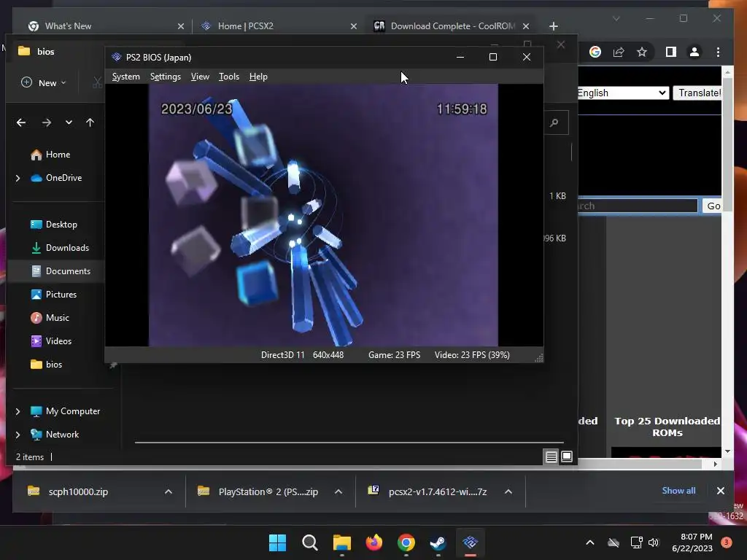Open Windows Search from taskbar
Image resolution: width=747 pixels, height=560 pixels.
pos(309,542)
